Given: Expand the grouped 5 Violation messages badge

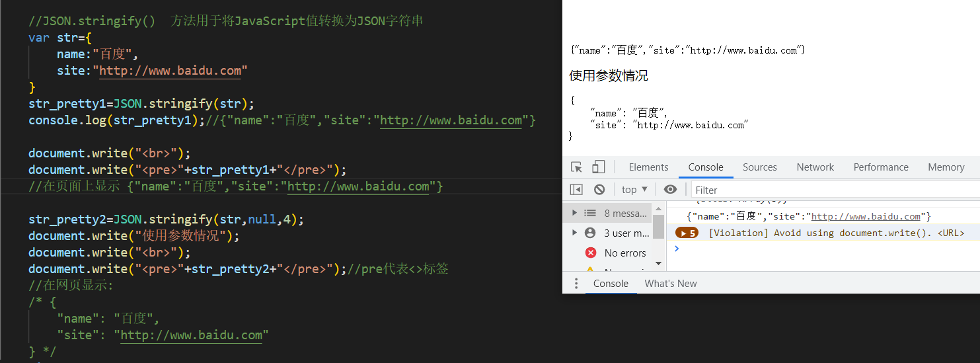Looking at the screenshot, I should click(x=687, y=233).
